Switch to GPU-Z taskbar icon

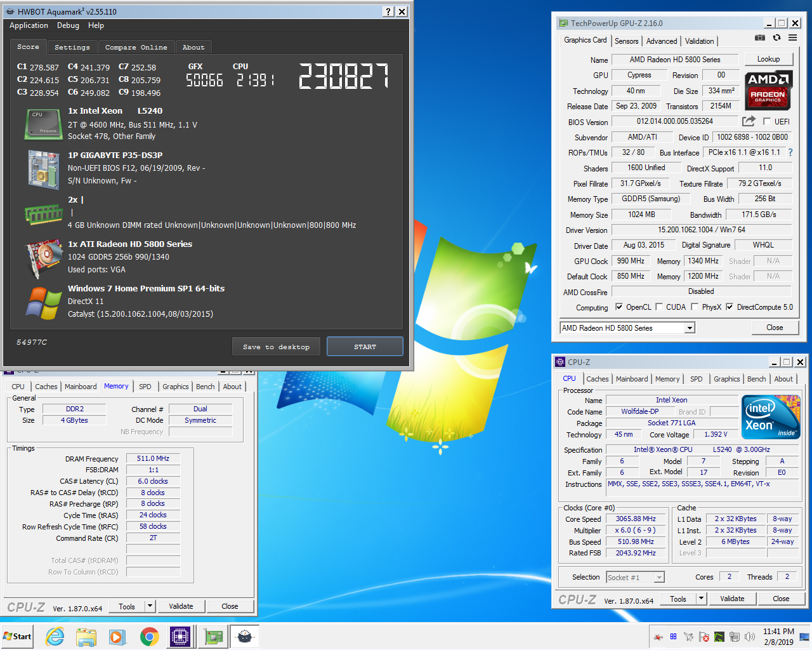point(213,637)
